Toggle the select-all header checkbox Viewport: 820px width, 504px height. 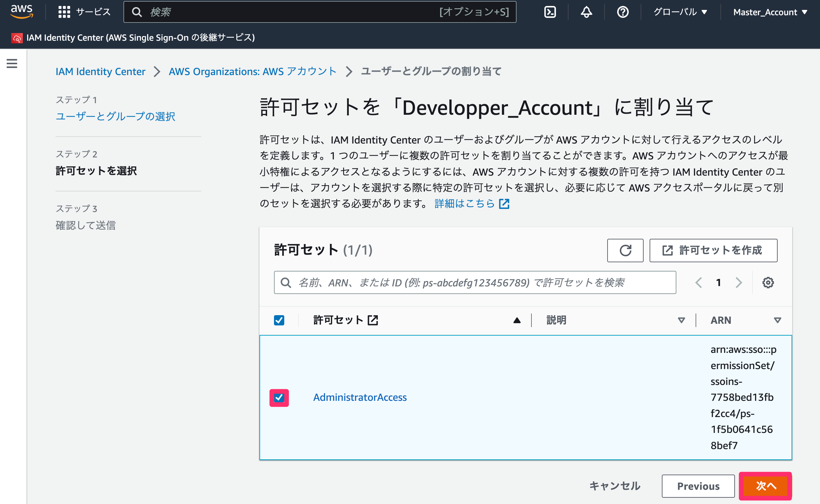(279, 320)
